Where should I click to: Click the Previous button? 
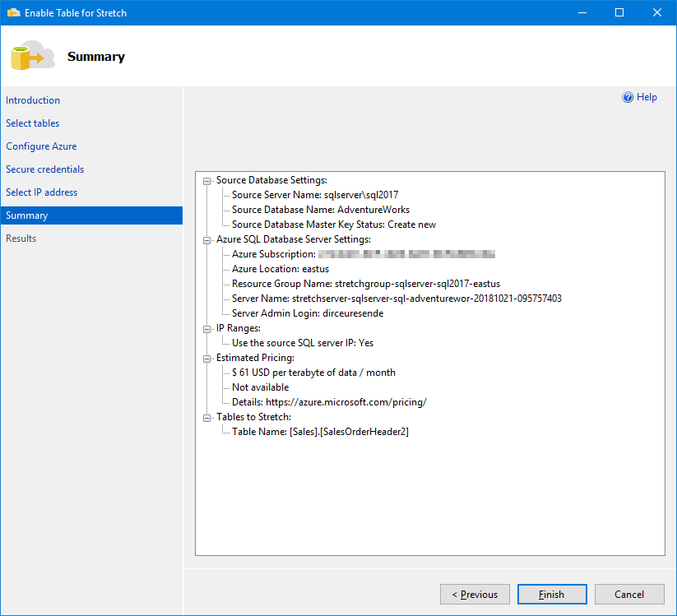(475, 595)
